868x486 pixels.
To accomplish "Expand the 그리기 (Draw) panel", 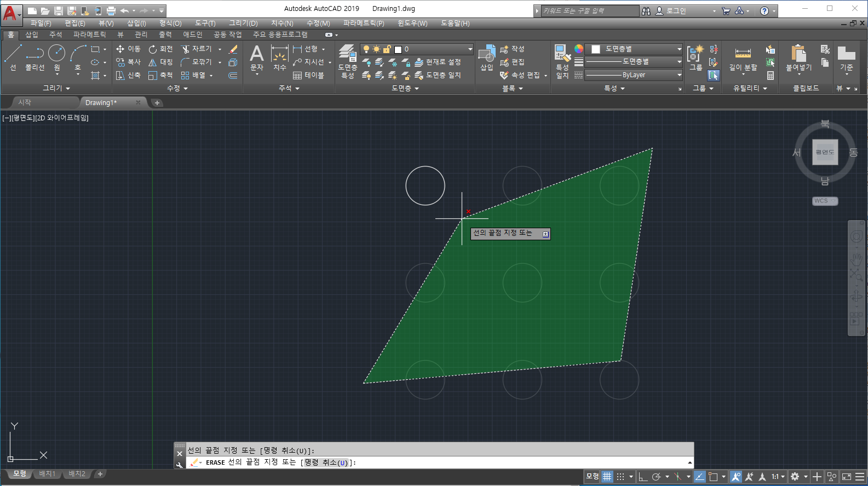I will point(56,88).
